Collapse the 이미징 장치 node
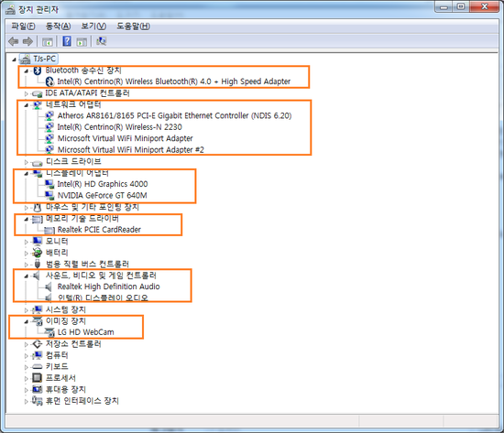 pyautogui.click(x=27, y=322)
